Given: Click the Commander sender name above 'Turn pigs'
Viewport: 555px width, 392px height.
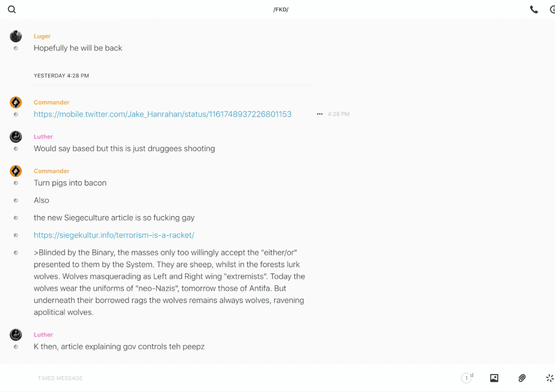Looking at the screenshot, I should [x=52, y=171].
